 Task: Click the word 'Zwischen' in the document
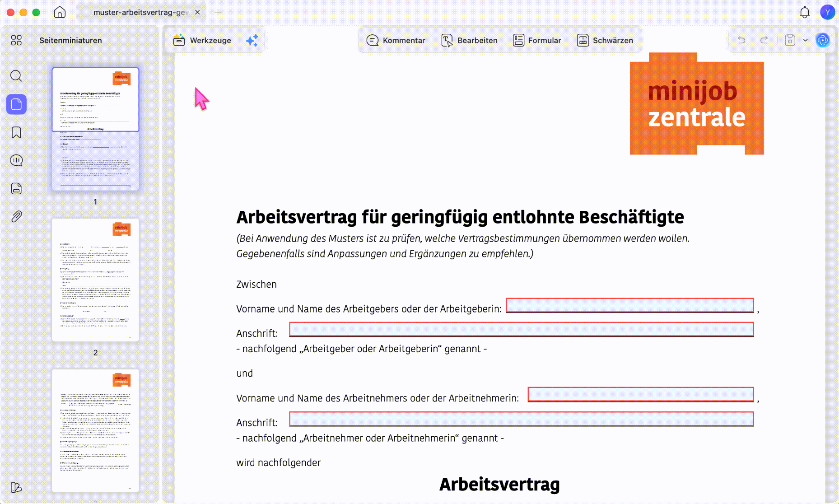[x=256, y=285]
